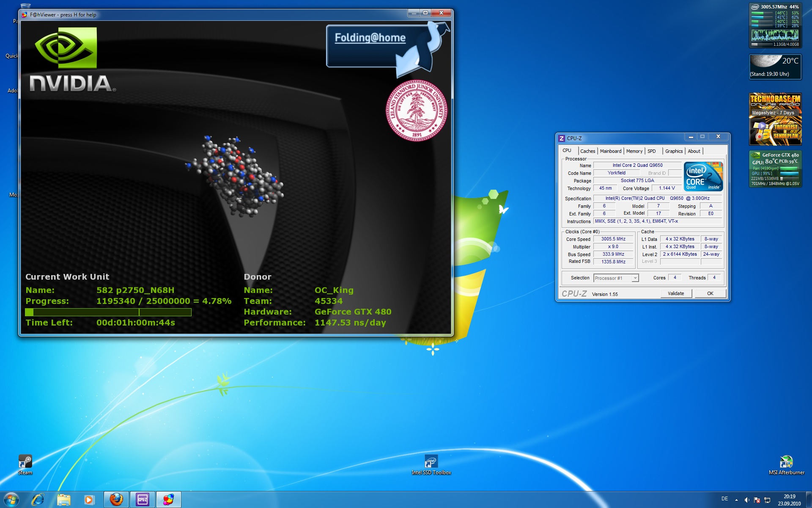
Task: Switch to F@hViewer taskbar button
Action: (168, 500)
